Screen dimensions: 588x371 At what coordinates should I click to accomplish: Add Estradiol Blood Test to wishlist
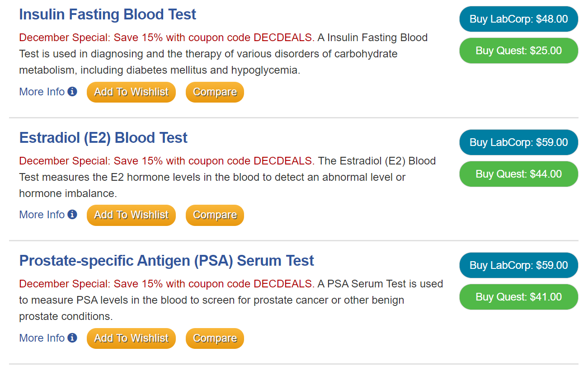[x=131, y=215]
